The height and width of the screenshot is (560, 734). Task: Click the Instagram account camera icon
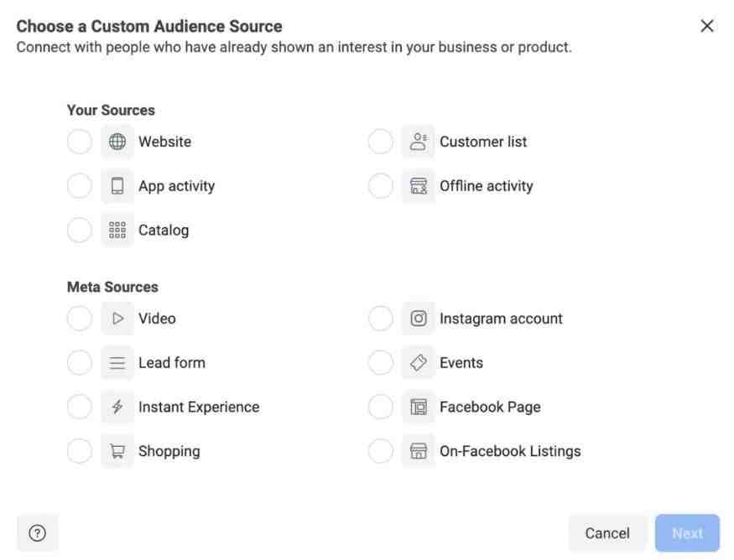tap(418, 319)
